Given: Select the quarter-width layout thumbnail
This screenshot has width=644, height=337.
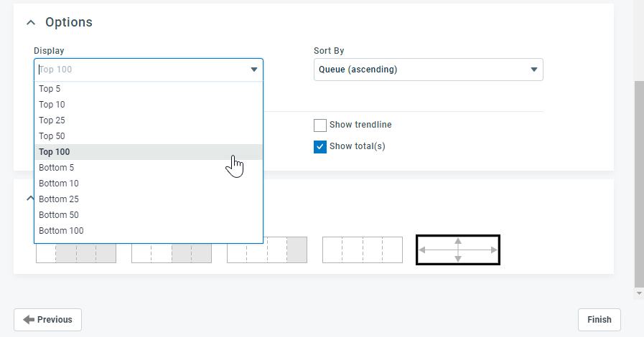Looking at the screenshot, I should [267, 250].
